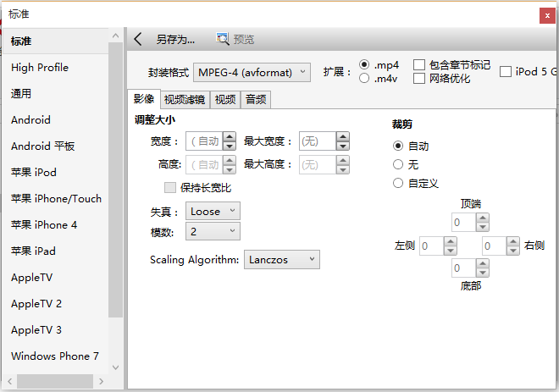The image size is (559, 392).
Task: Select 自定义 crop radio button
Action: tap(398, 183)
